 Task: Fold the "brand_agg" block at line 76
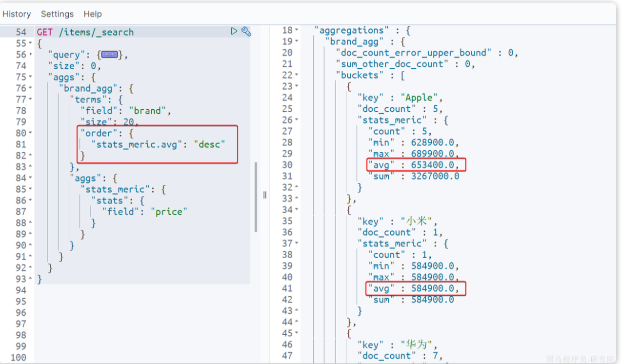pyautogui.click(x=30, y=88)
